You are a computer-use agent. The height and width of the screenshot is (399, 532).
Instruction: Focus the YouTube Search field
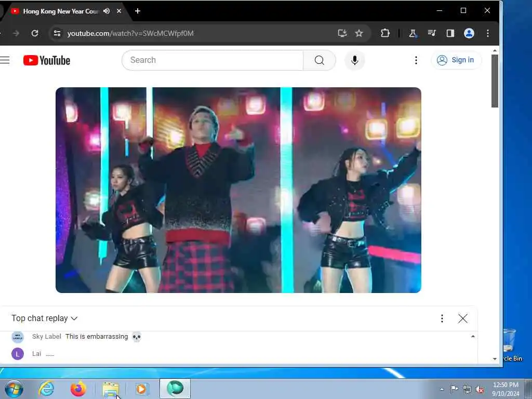click(x=212, y=60)
